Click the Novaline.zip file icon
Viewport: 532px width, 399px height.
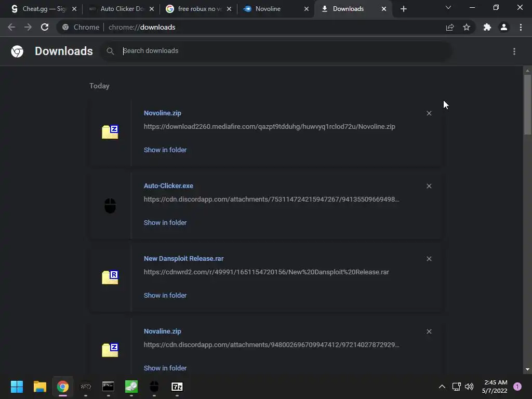110,350
